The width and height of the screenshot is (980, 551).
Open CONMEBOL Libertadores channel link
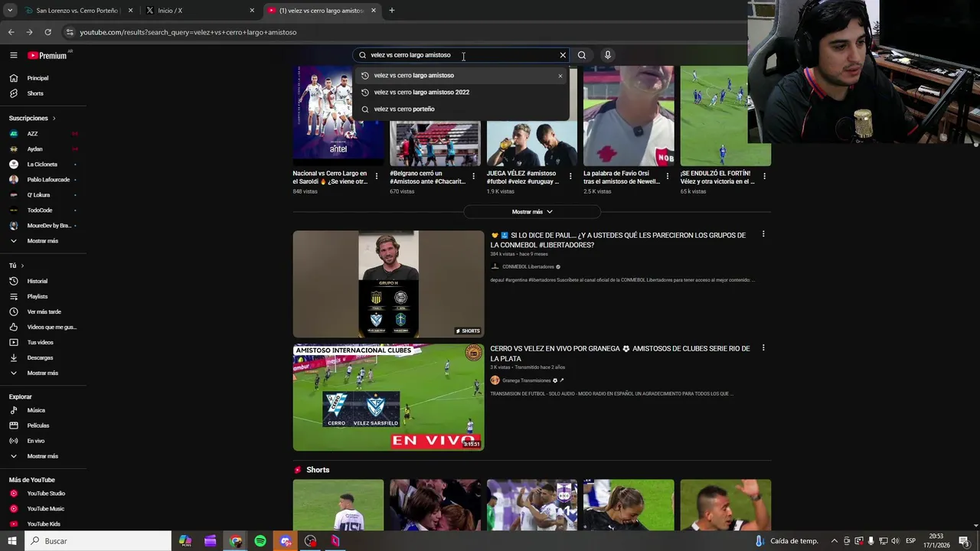(x=528, y=267)
